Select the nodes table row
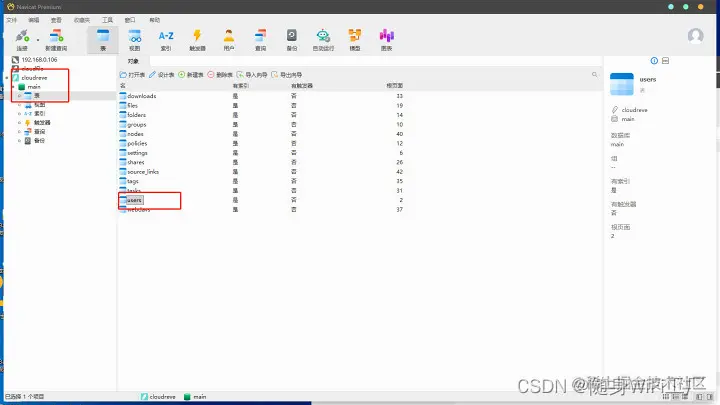This screenshot has height=405, width=720. (261, 134)
